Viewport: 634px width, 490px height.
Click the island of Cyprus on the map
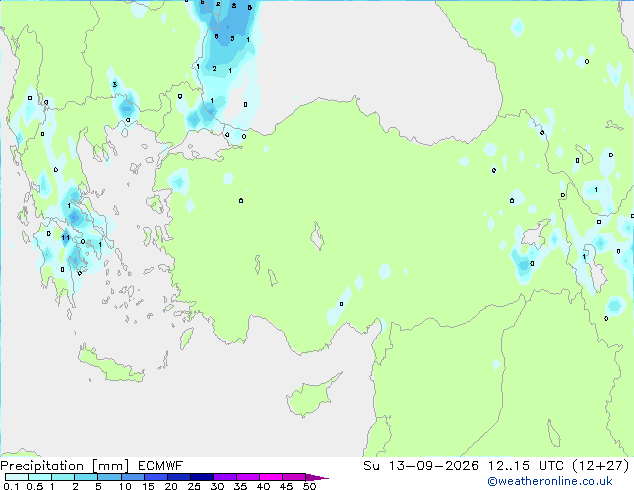coord(311,397)
